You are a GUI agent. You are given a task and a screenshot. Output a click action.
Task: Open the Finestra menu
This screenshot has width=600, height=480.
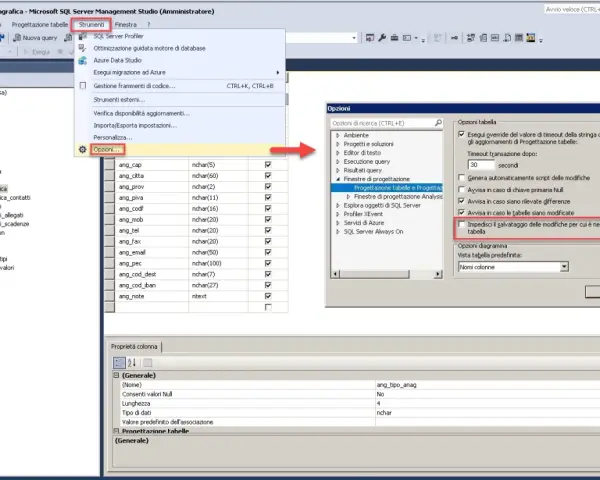pyautogui.click(x=126, y=24)
